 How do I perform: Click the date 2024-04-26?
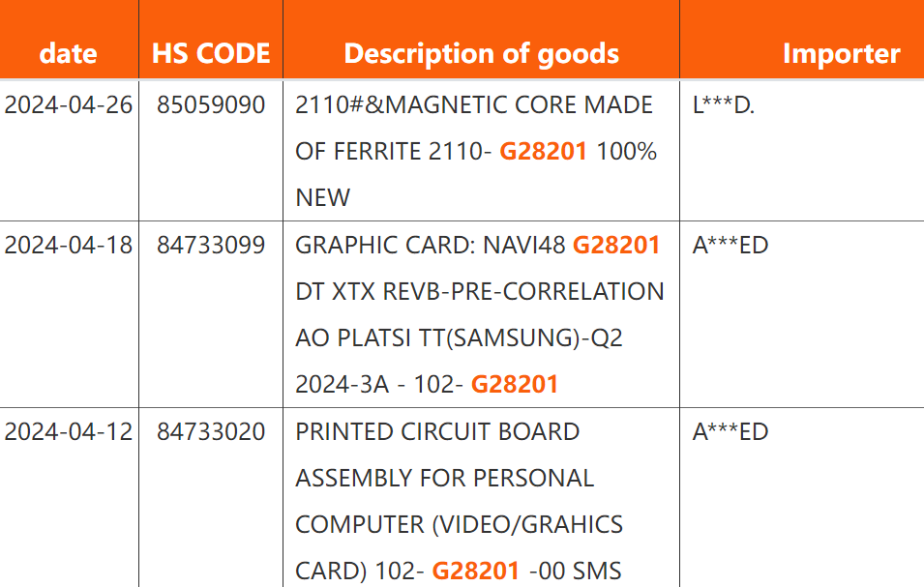tap(69, 105)
